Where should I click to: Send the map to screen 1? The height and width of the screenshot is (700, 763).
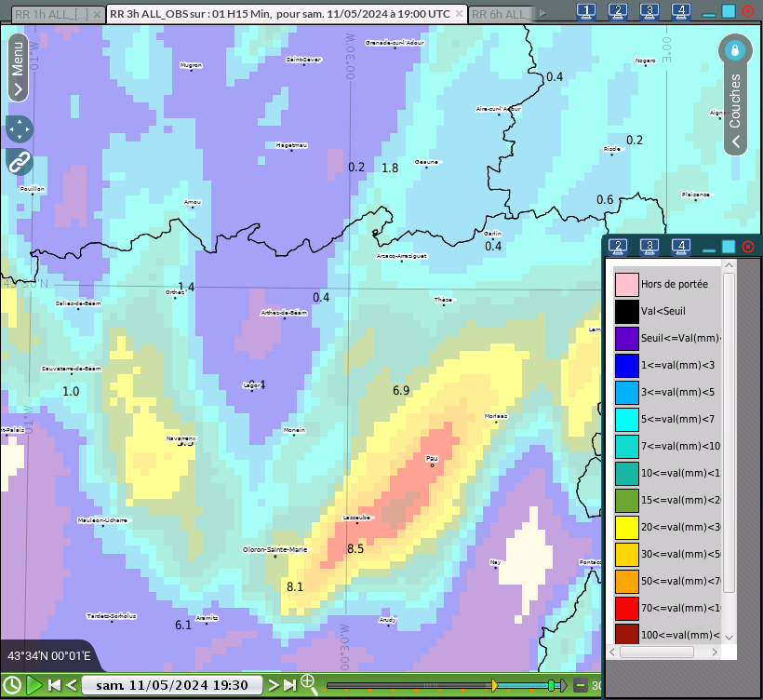click(586, 11)
